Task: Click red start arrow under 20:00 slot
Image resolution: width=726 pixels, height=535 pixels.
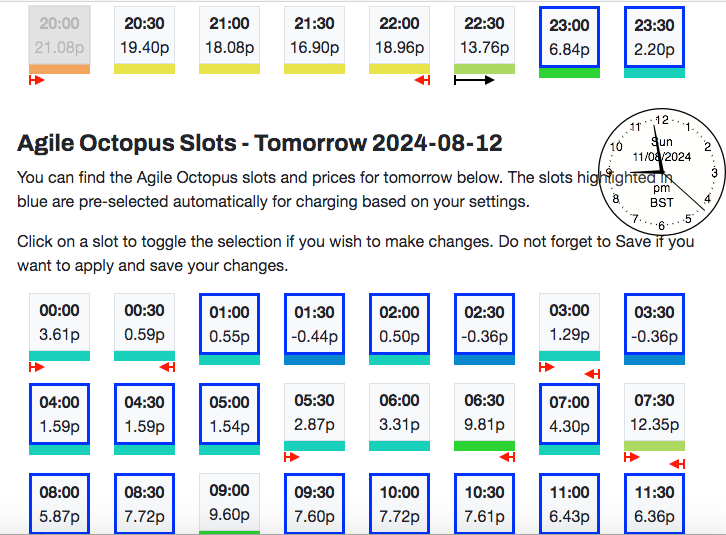Action: click(x=37, y=80)
